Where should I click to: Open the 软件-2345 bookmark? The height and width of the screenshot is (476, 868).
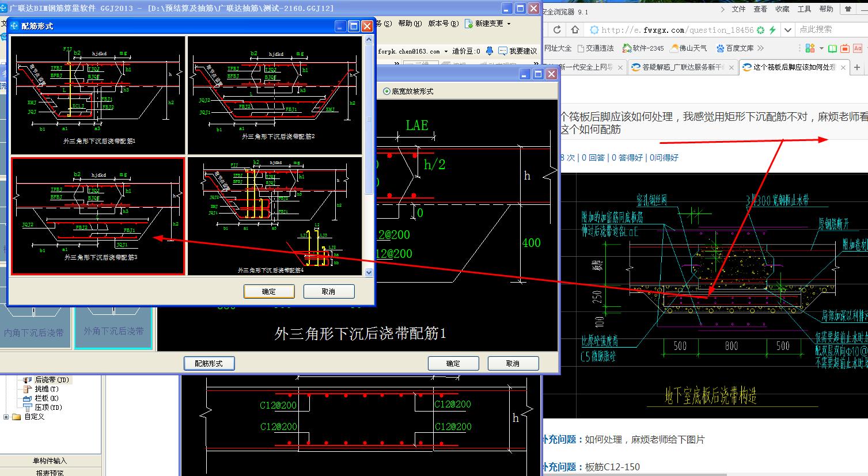click(x=643, y=48)
